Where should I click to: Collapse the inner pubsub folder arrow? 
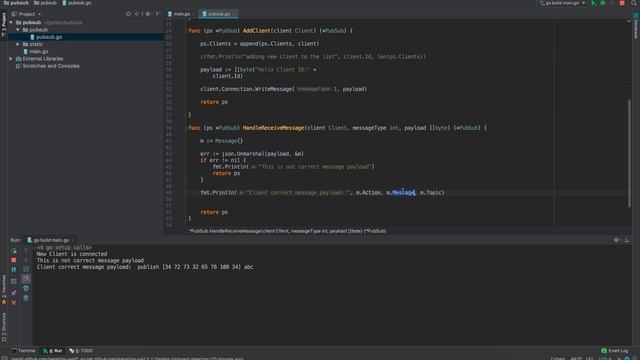(18, 30)
